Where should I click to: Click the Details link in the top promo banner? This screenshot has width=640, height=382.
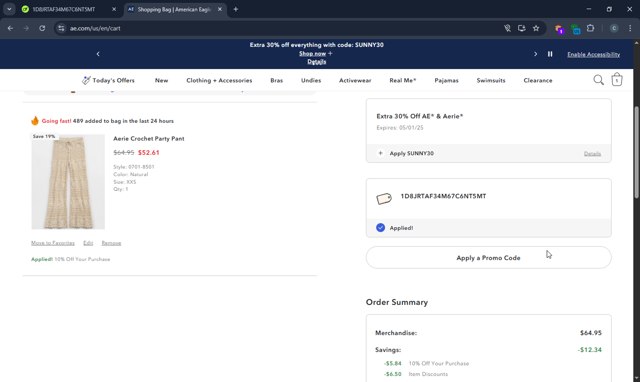(x=317, y=62)
